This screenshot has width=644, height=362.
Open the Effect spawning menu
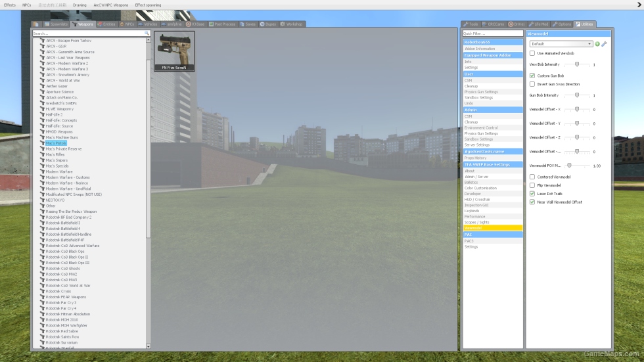pos(148,5)
